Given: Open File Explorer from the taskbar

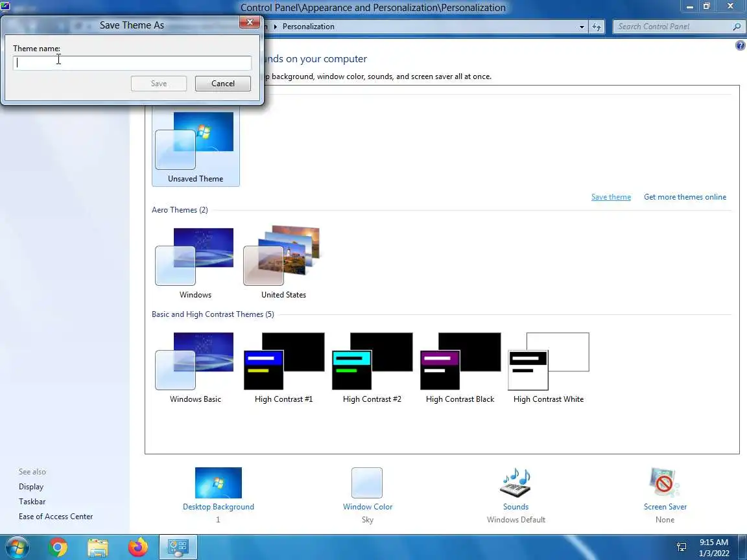Looking at the screenshot, I should click(98, 547).
